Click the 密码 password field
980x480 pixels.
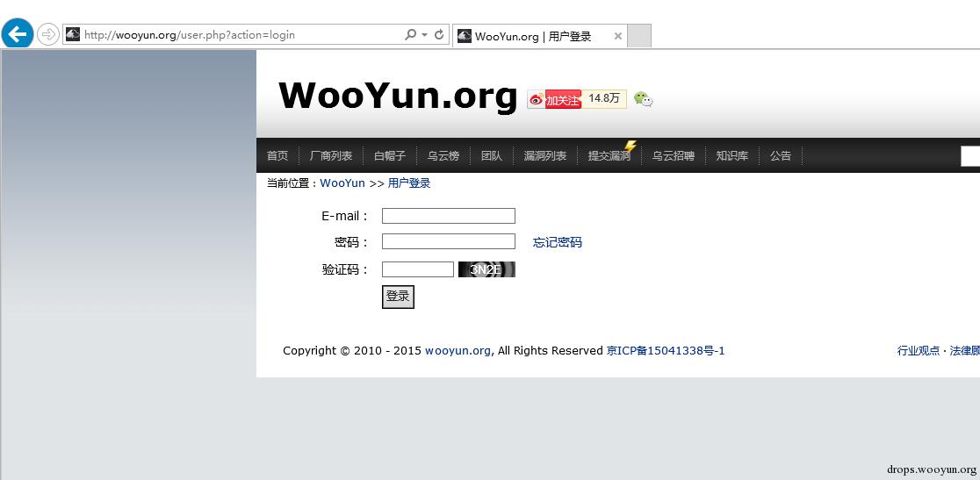[x=449, y=241]
